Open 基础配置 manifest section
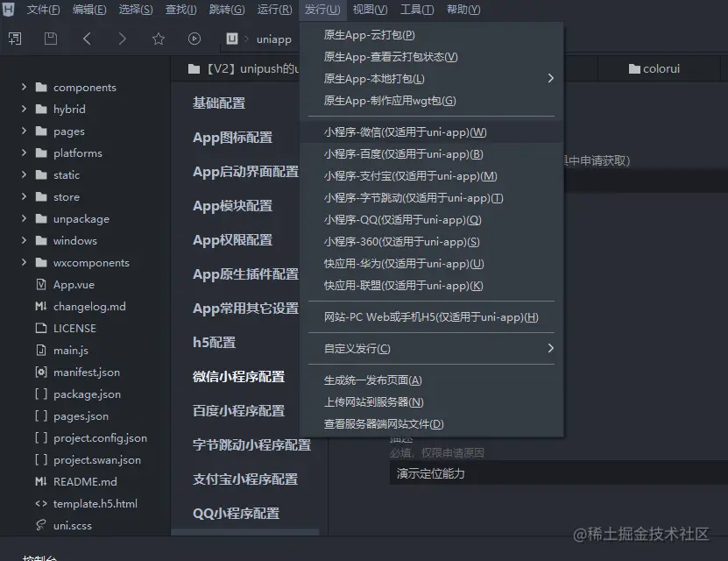 219,103
